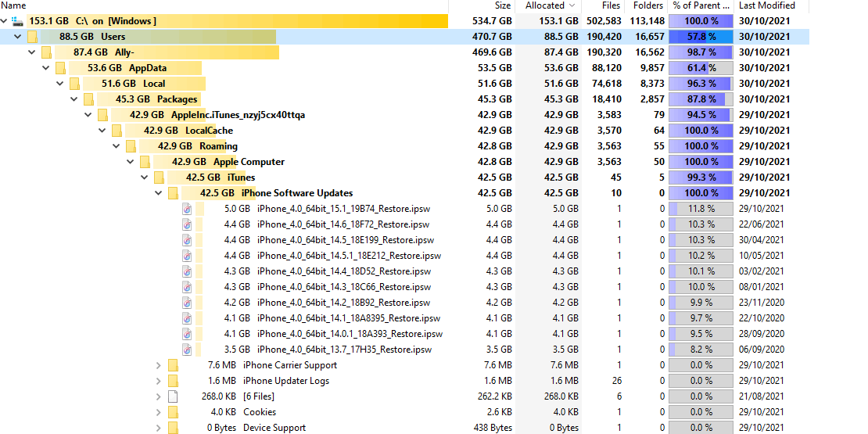Click the [6 Files] document icon
Viewport: 868px width, 434px height.
pyautogui.click(x=174, y=396)
